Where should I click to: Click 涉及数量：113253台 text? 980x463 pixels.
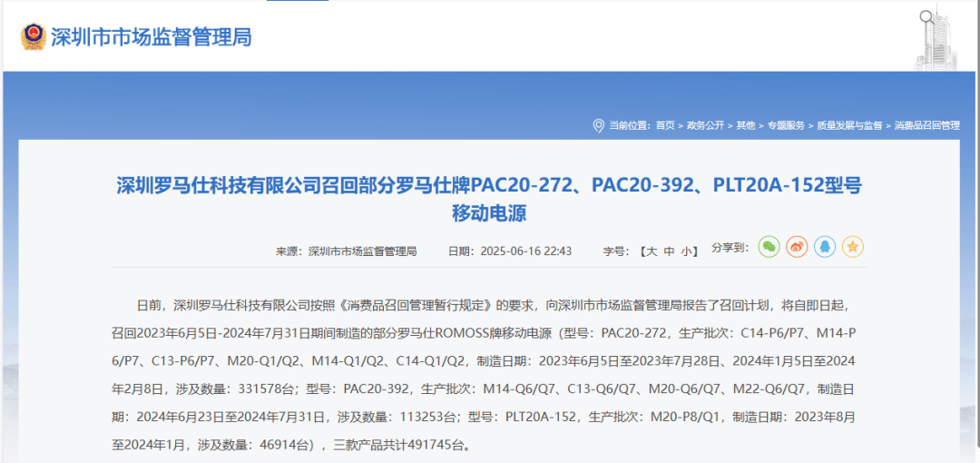click(397, 418)
